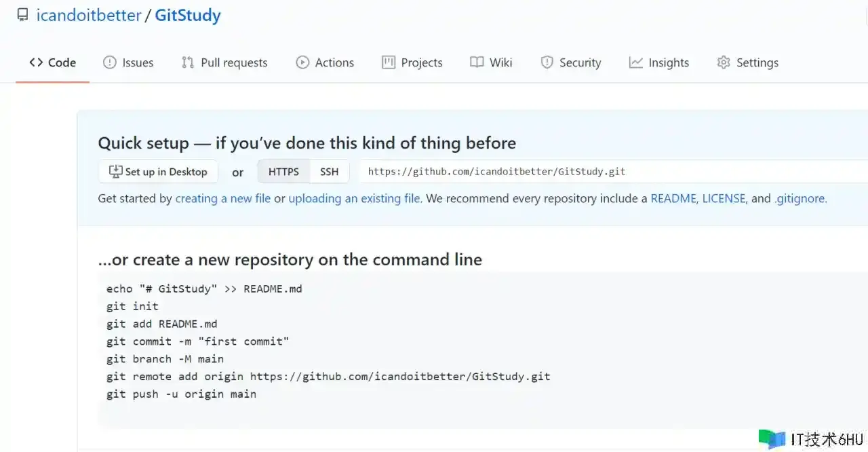Open the icandoitbetter owner link
This screenshot has height=452, width=868.
[89, 15]
